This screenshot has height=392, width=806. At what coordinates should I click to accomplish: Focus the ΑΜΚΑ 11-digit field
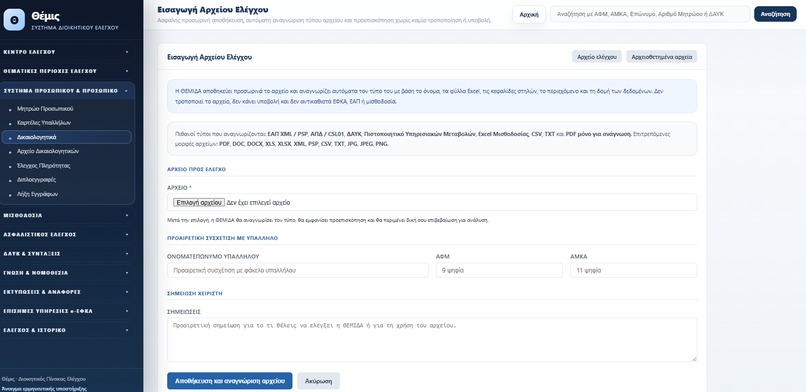634,270
